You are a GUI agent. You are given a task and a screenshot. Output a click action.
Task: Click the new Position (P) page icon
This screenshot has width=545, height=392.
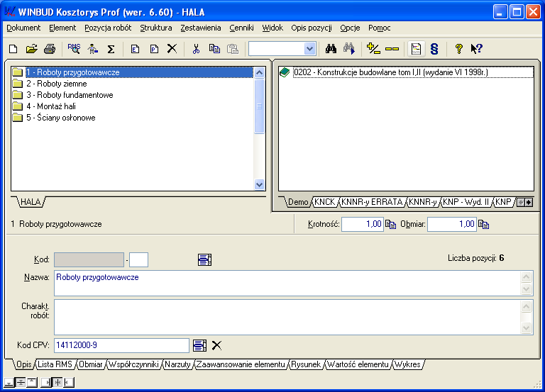click(154, 49)
